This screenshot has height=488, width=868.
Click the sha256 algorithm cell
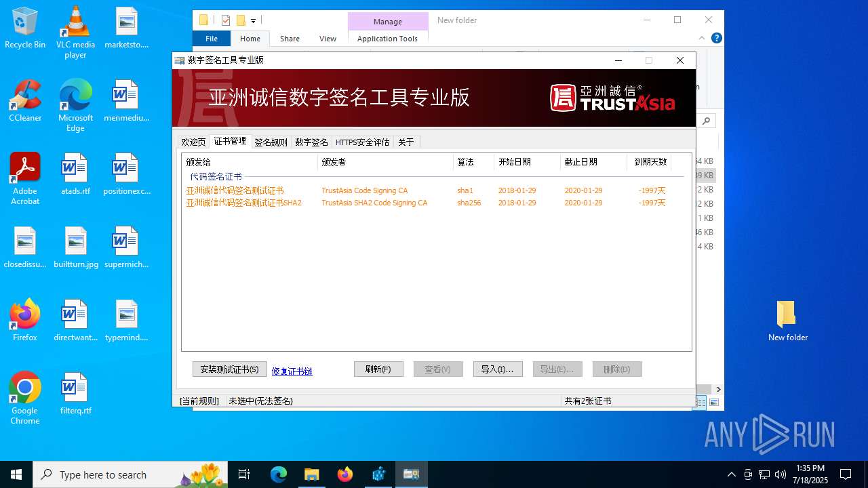(469, 203)
